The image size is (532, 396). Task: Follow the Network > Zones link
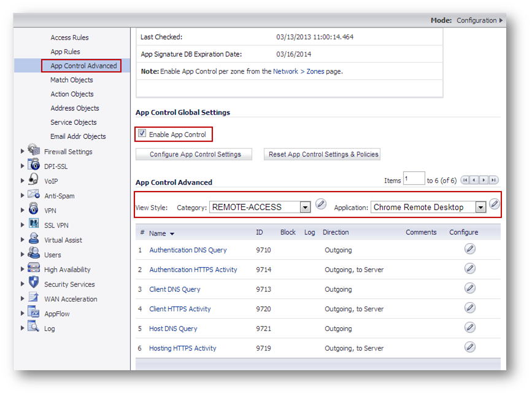pyautogui.click(x=298, y=71)
